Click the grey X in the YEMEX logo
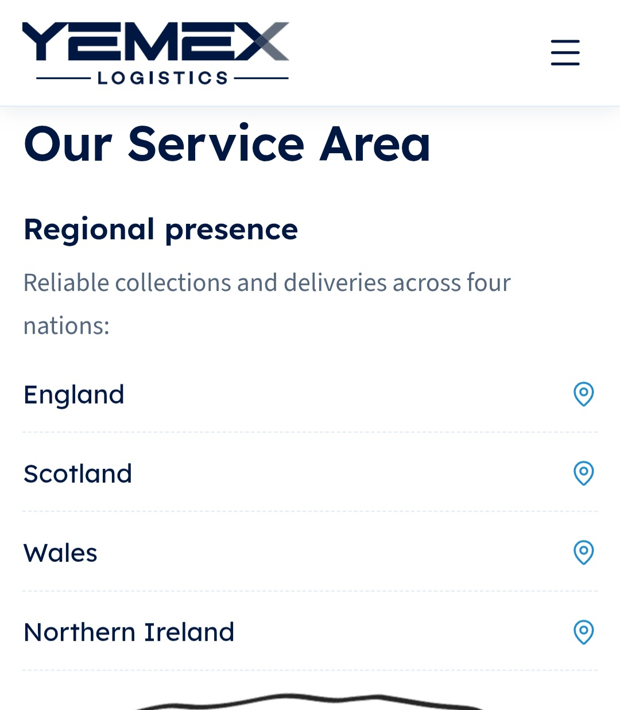620x710 pixels. tap(271, 41)
